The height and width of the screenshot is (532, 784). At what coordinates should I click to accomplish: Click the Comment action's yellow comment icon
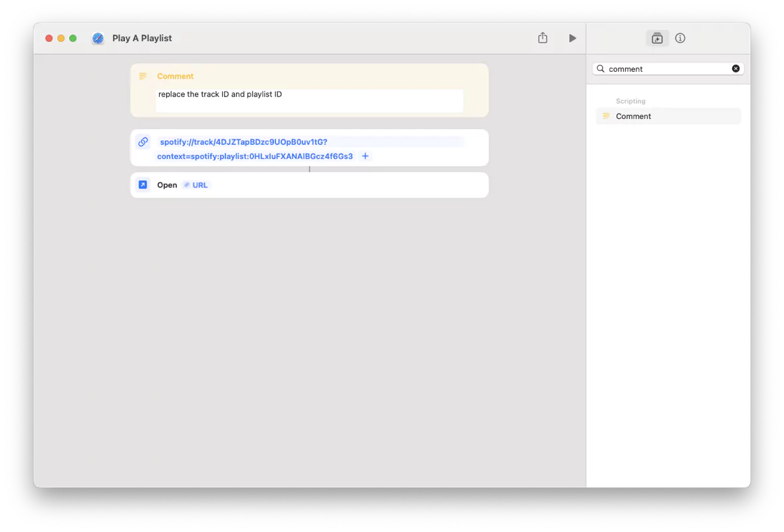click(x=142, y=75)
